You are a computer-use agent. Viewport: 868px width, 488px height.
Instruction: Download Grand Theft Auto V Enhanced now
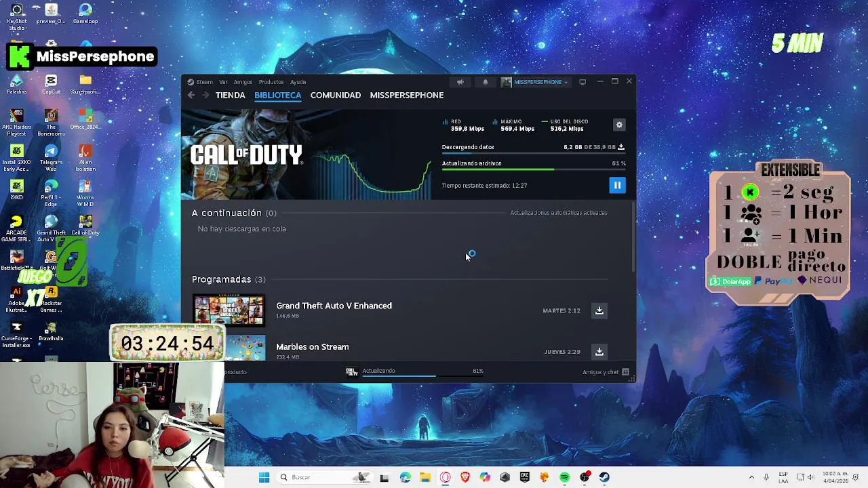tap(599, 310)
